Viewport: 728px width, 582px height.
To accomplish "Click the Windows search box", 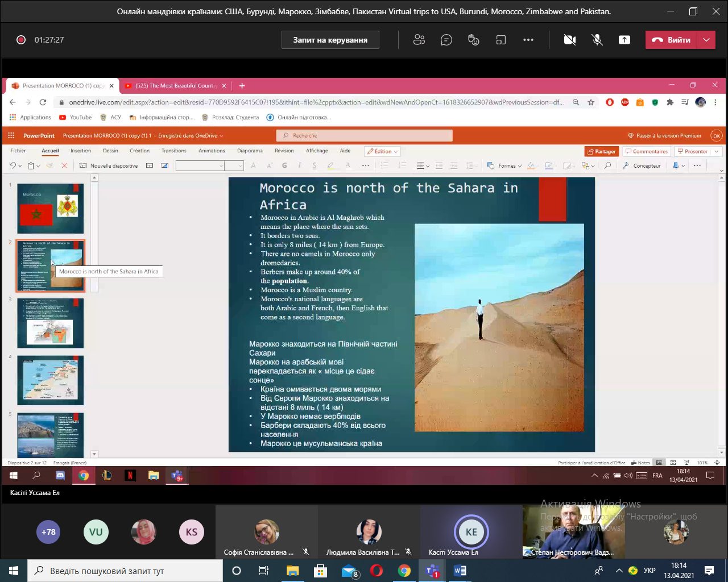I will [x=125, y=571].
